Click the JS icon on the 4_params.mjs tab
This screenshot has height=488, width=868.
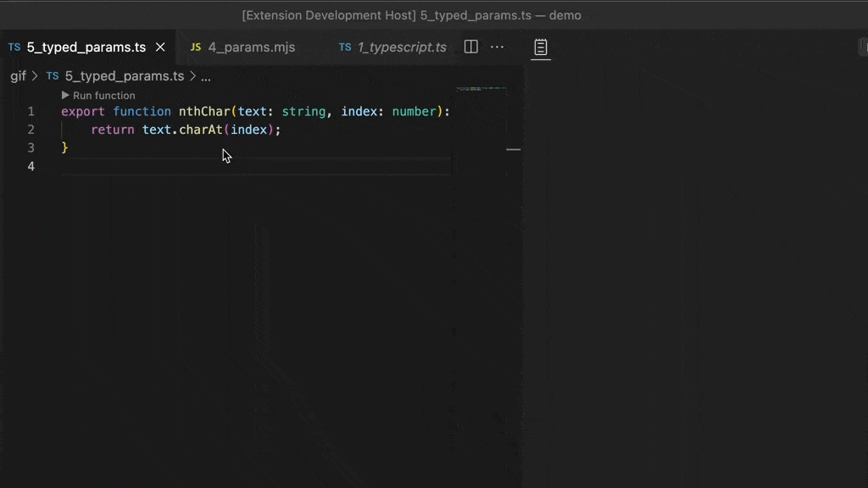tap(195, 47)
